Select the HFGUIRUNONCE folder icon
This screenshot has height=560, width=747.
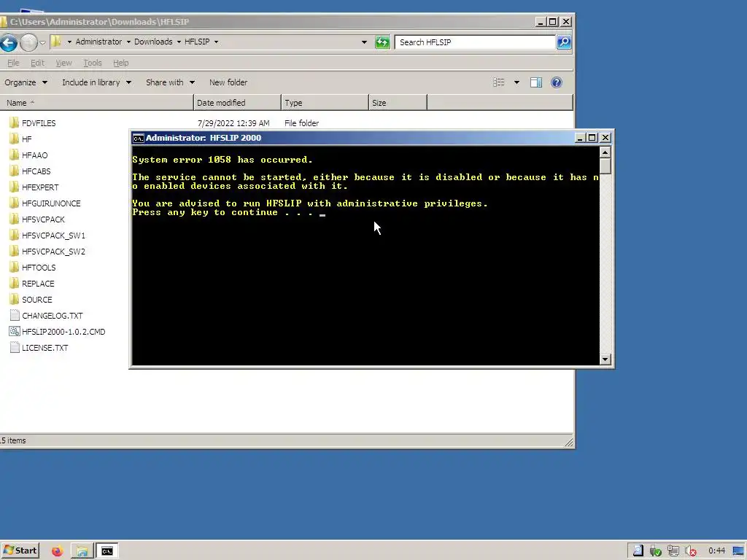[15, 203]
